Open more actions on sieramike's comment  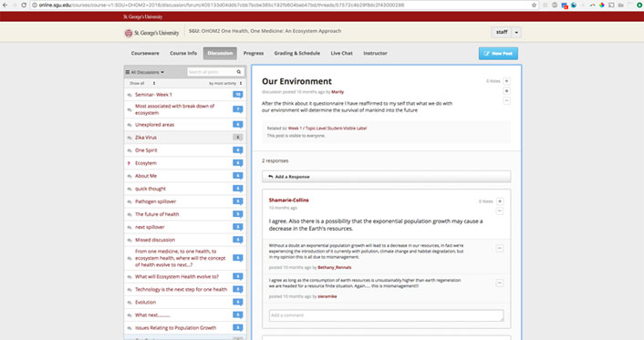[500, 283]
